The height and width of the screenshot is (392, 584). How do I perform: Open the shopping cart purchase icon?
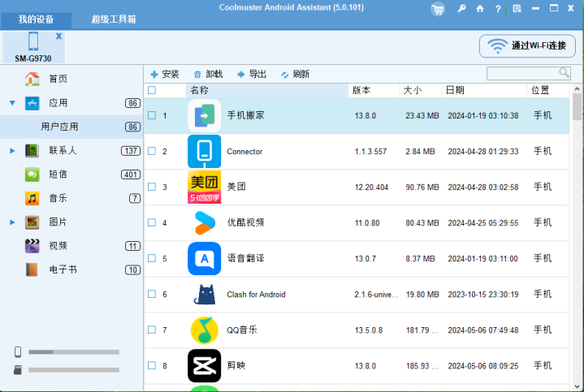pyautogui.click(x=438, y=9)
